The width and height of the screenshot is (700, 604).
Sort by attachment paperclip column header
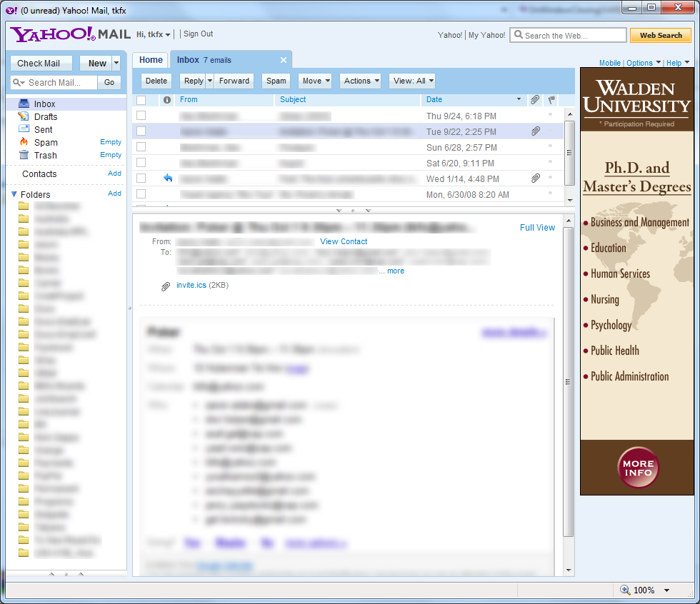click(x=535, y=99)
